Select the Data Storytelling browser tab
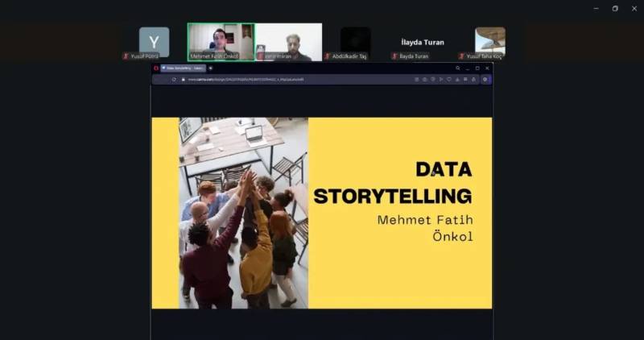Screen dimensions: 644x340 (182, 68)
